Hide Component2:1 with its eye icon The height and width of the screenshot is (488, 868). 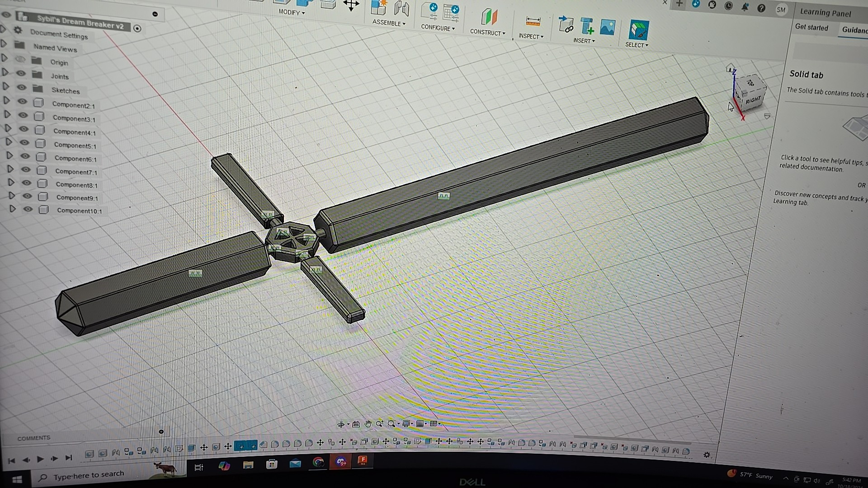pyautogui.click(x=22, y=101)
